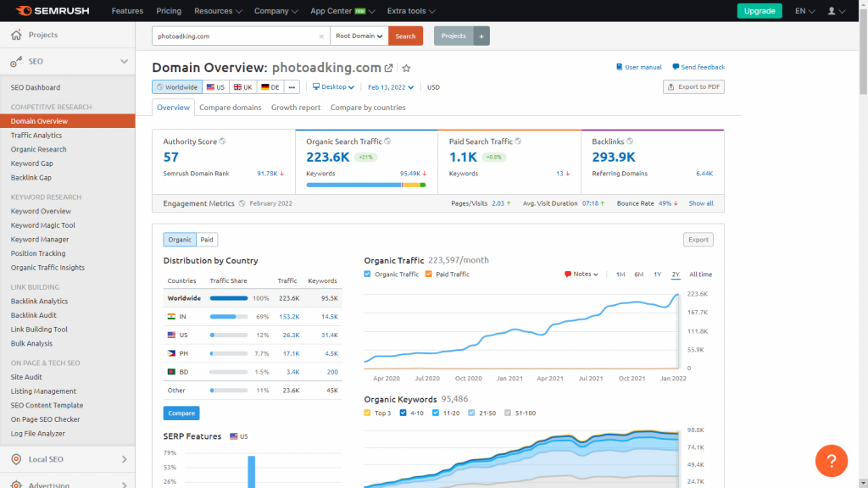The height and width of the screenshot is (488, 868).
Task: Switch to Compare domains tab
Action: point(231,108)
